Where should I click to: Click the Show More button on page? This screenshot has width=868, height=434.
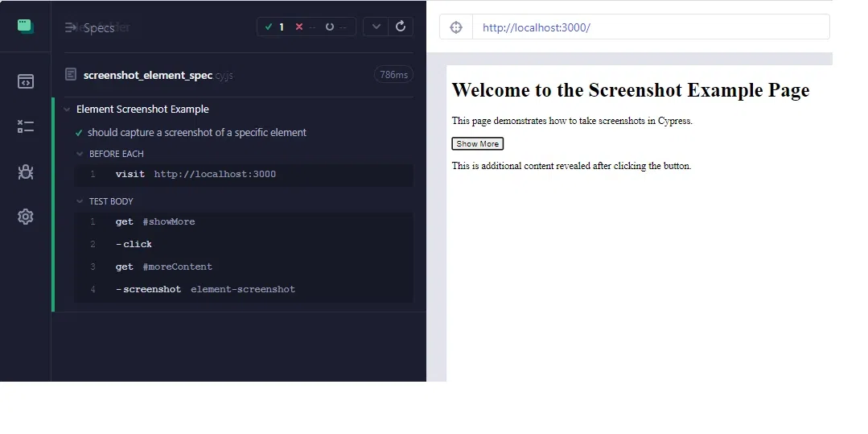click(477, 143)
